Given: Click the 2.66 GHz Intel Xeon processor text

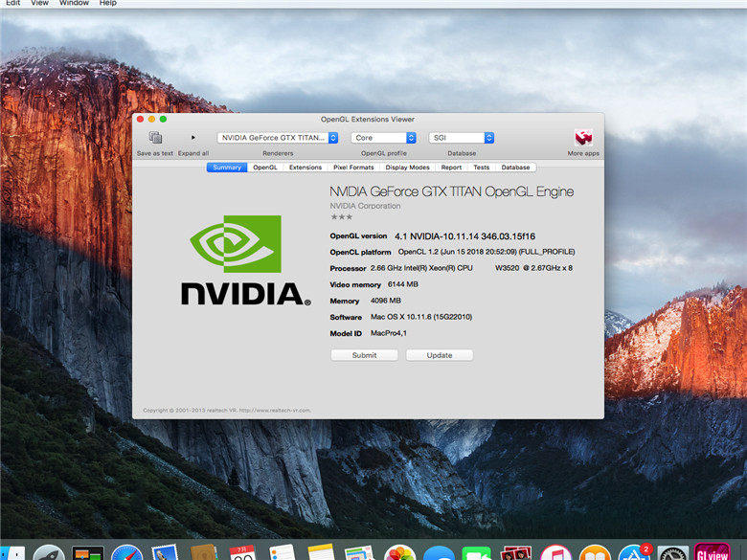Looking at the screenshot, I should click(471, 268).
